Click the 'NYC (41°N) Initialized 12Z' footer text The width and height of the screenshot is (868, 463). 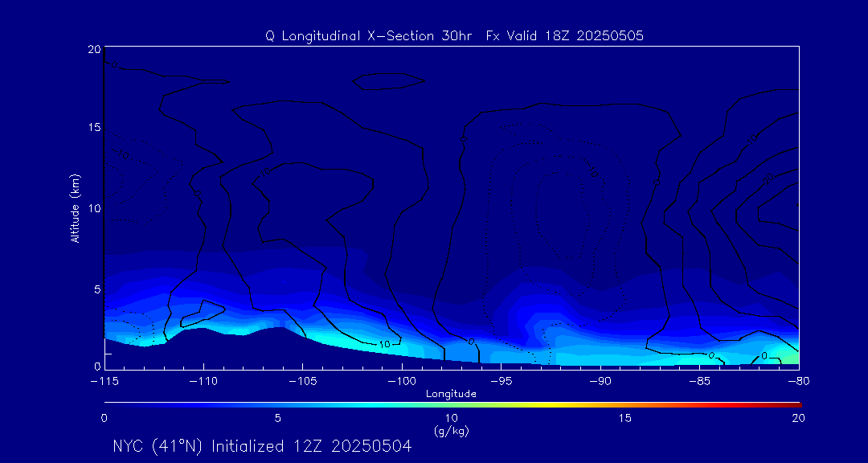[x=262, y=446]
